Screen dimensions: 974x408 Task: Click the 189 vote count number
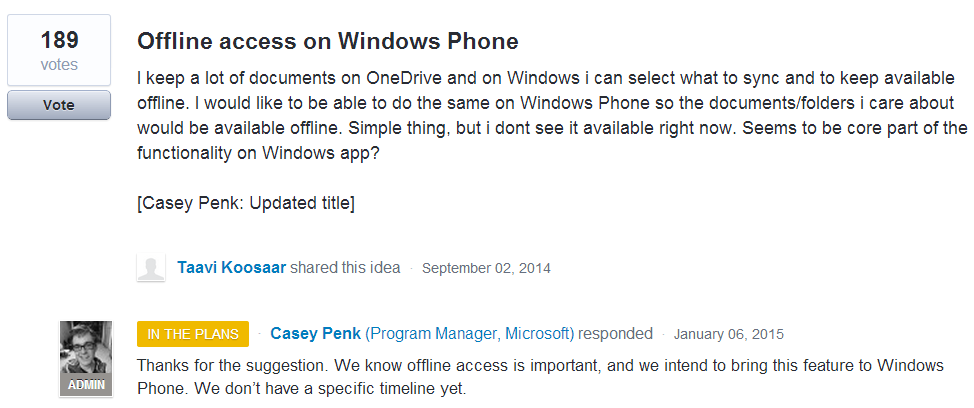(x=59, y=41)
